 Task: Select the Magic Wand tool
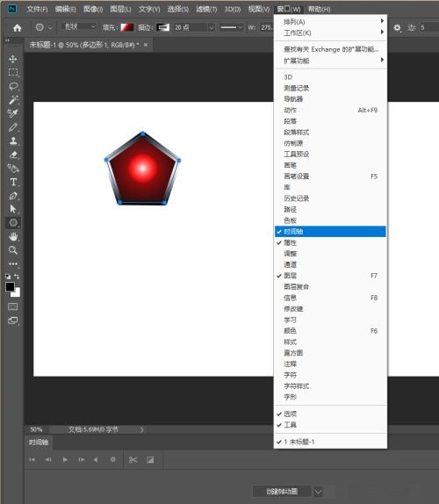tap(13, 100)
